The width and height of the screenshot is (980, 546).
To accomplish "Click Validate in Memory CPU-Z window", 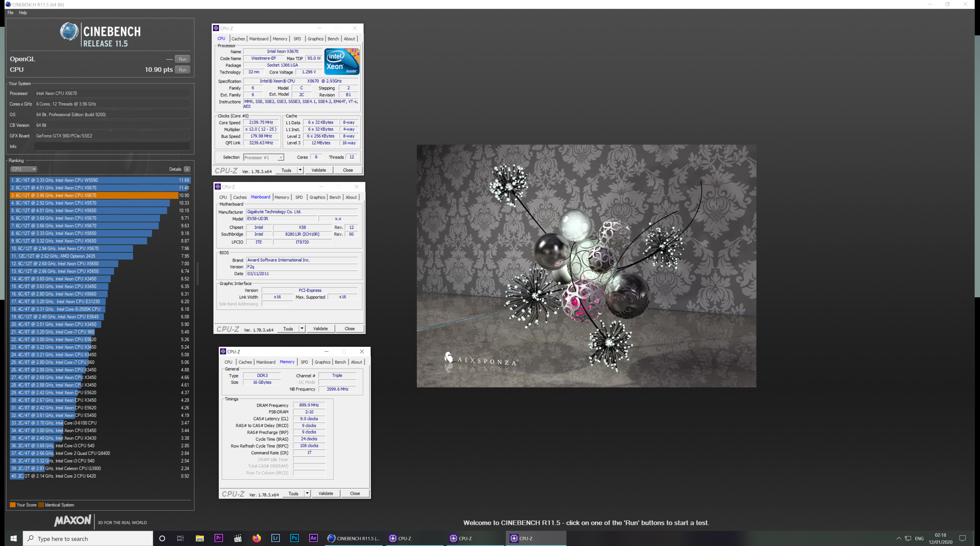I will [x=326, y=493].
